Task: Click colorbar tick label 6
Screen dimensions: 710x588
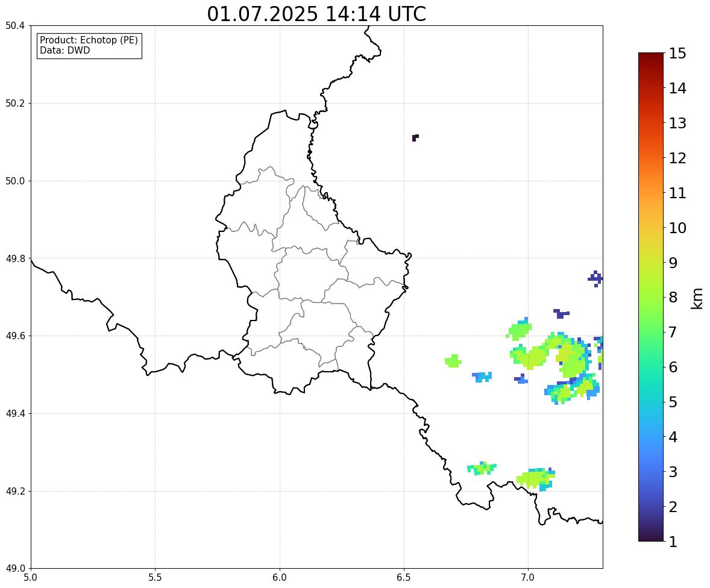Action: pos(673,367)
